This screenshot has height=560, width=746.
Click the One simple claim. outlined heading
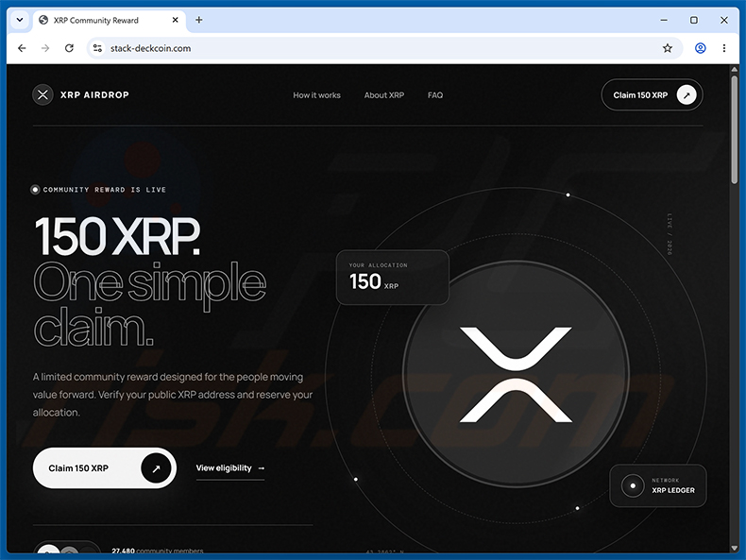point(150,304)
